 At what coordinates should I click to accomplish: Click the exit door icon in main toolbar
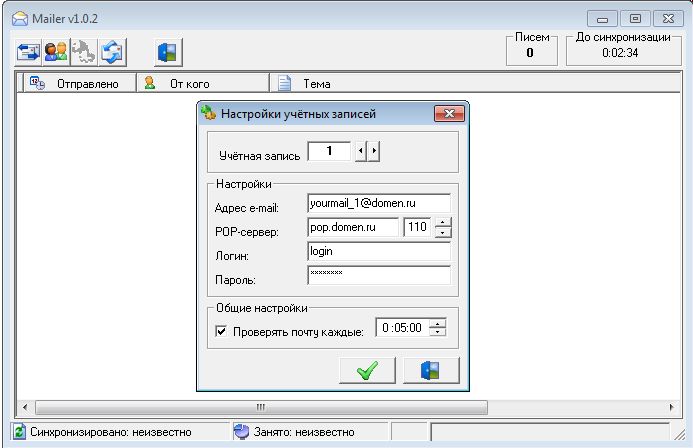(168, 53)
